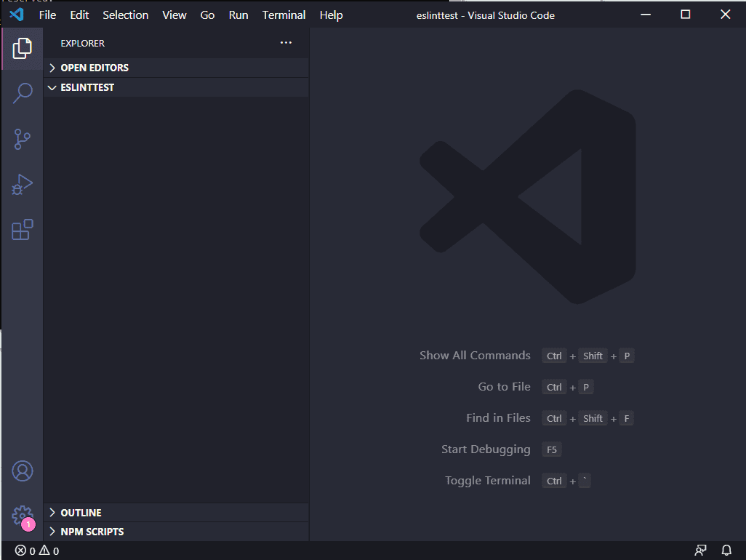Open the Selection menu
The height and width of the screenshot is (560, 746).
[126, 15]
